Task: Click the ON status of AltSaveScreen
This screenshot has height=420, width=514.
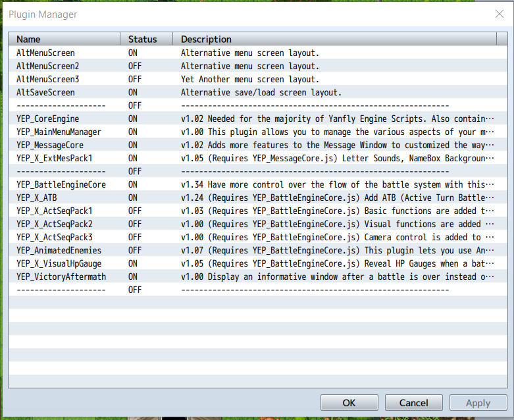Action: tap(133, 92)
